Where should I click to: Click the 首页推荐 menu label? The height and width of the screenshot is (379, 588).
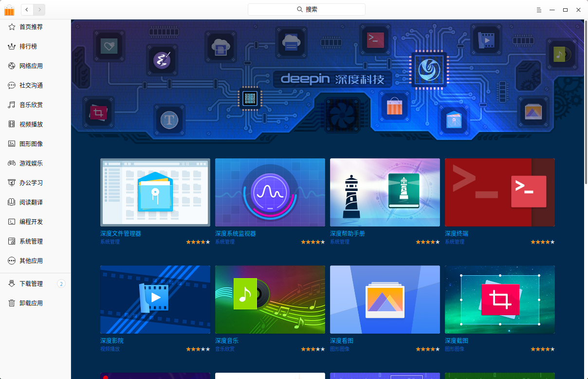pyautogui.click(x=31, y=27)
